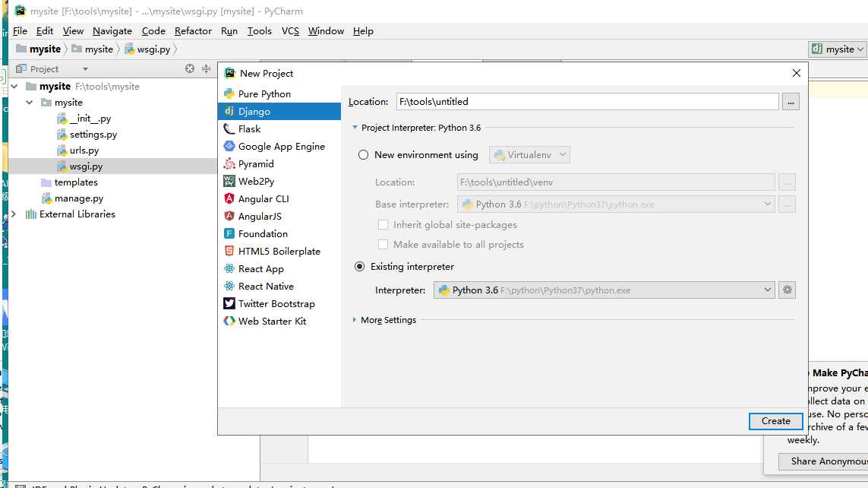Image resolution: width=868 pixels, height=488 pixels.
Task: Collapse mysite root project tree node
Action: (x=14, y=87)
